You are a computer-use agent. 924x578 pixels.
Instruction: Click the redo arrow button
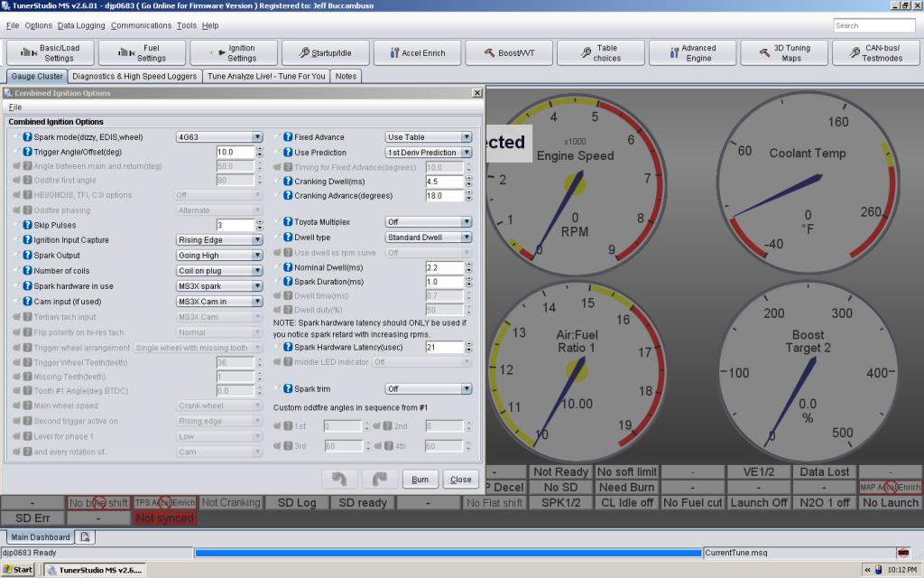(379, 480)
